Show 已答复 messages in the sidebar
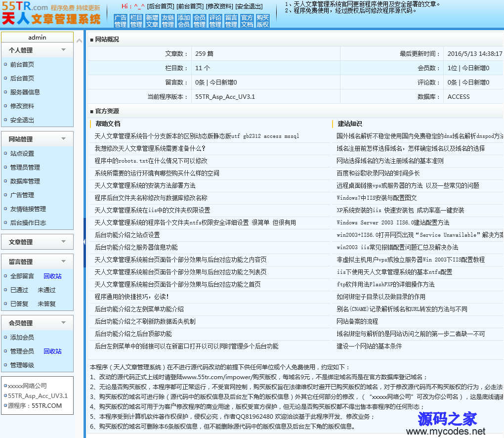The width and height of the screenshot is (504, 438). coord(19,304)
